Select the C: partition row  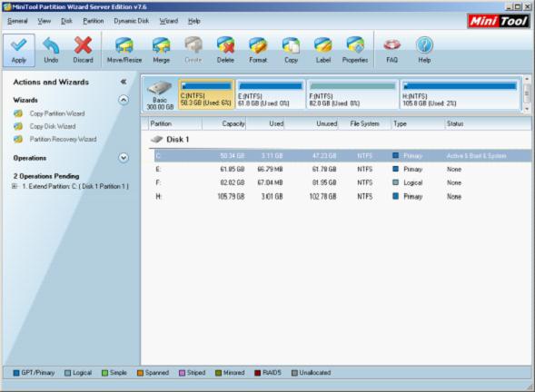[342, 156]
